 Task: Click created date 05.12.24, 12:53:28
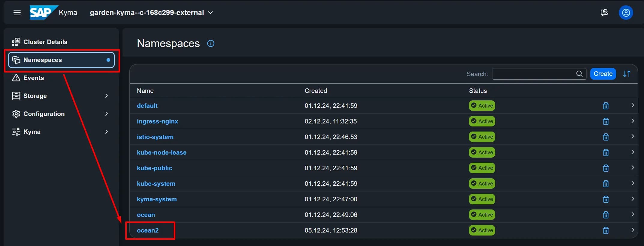coord(331,230)
